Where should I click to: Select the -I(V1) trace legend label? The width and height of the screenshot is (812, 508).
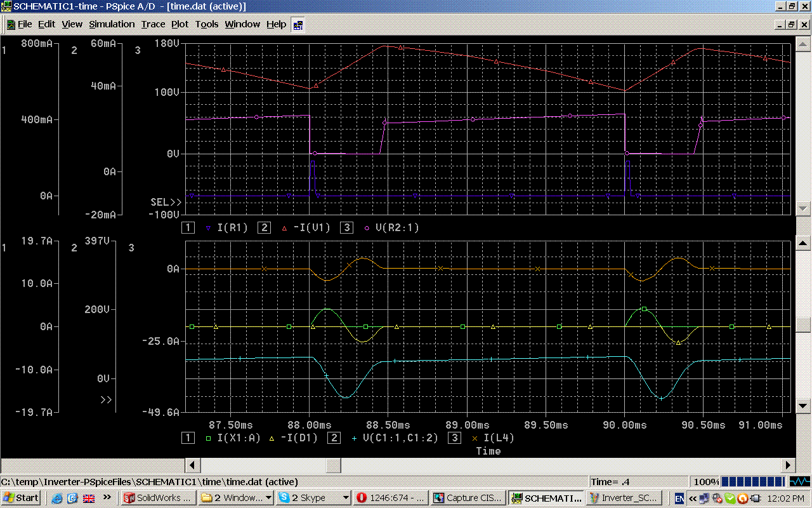click(x=311, y=227)
